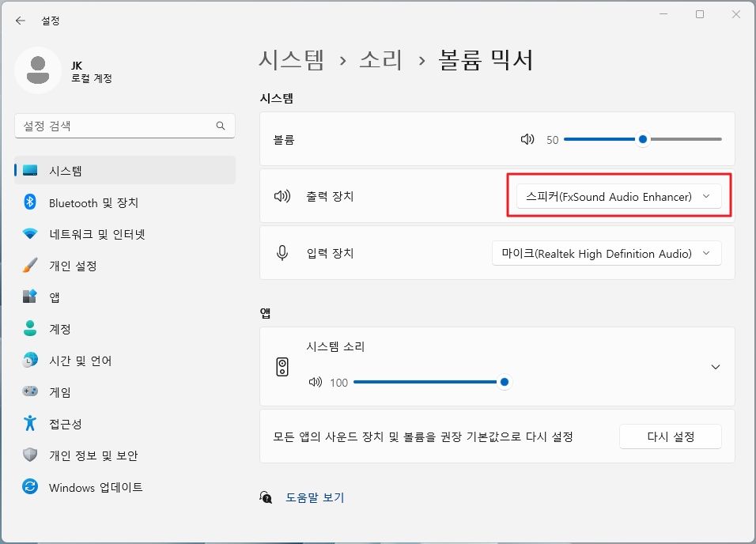This screenshot has width=756, height=544.
Task: Click the system 볼륨 slider thumb
Action: point(642,139)
